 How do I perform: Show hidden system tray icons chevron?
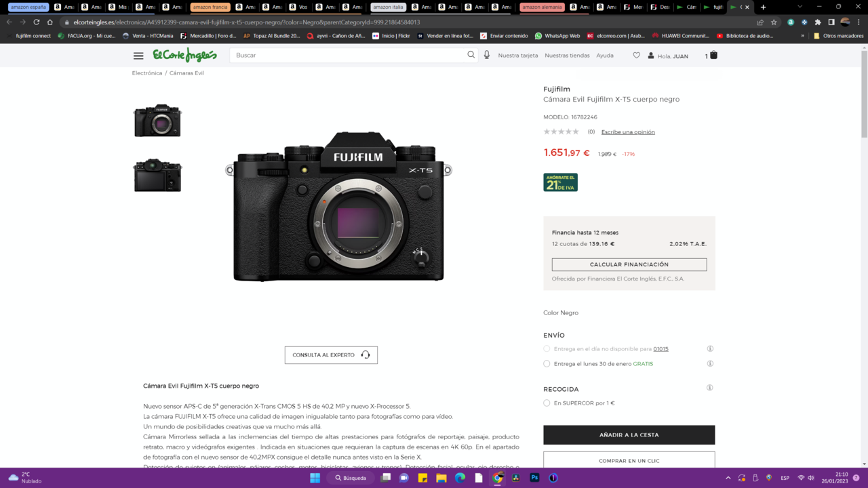coord(728,478)
